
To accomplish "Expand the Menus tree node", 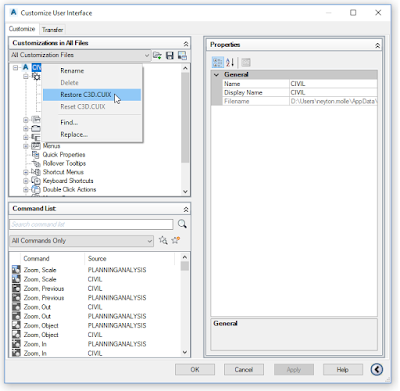I will click(x=26, y=146).
